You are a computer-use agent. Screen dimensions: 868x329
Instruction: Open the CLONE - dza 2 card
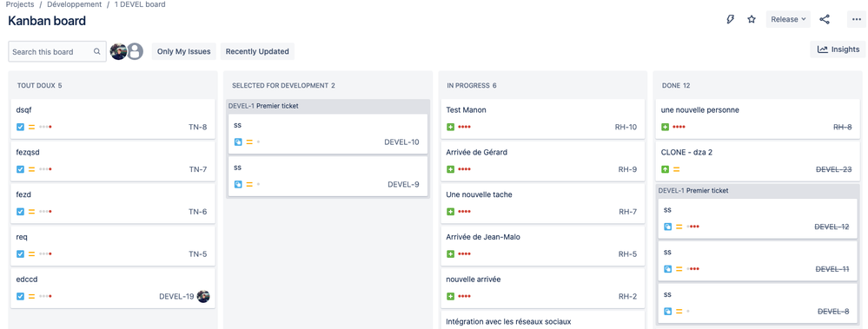pyautogui.click(x=758, y=161)
